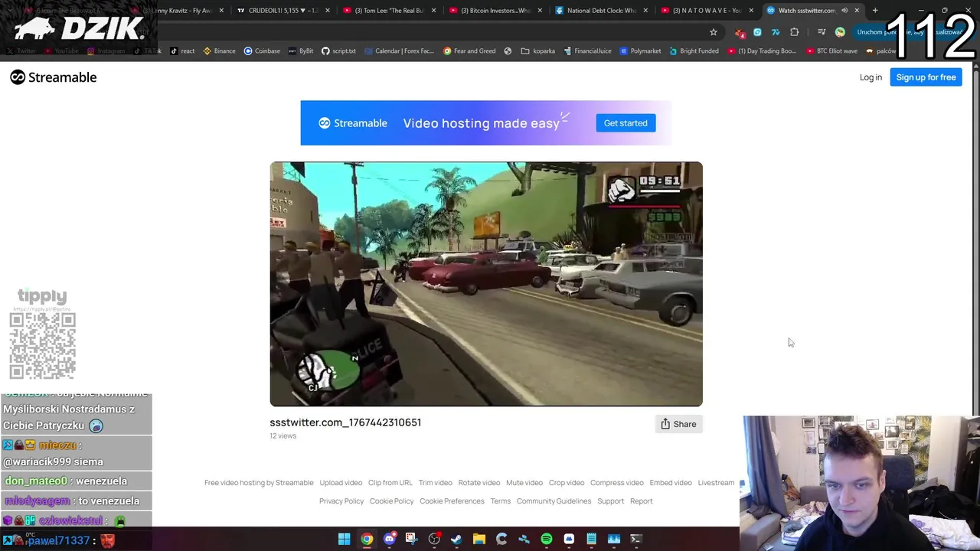Open Embed video footer link
Viewport: 980px width, 551px height.
(671, 483)
